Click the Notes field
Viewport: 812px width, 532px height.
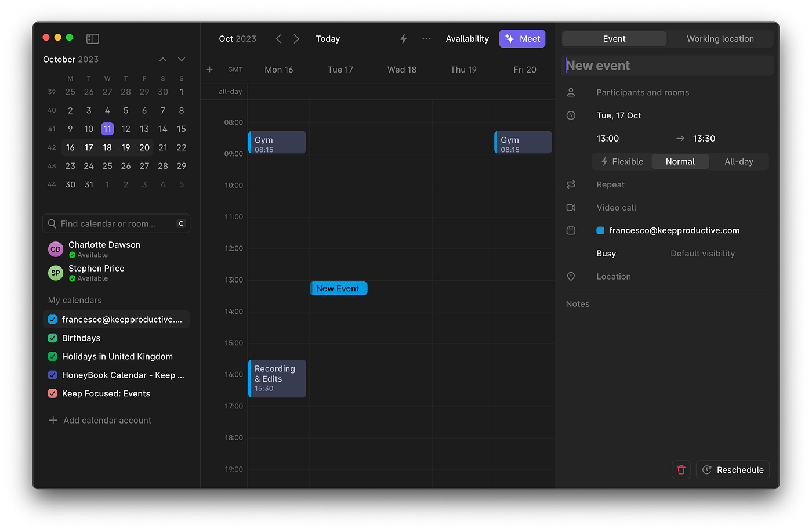click(x=578, y=304)
